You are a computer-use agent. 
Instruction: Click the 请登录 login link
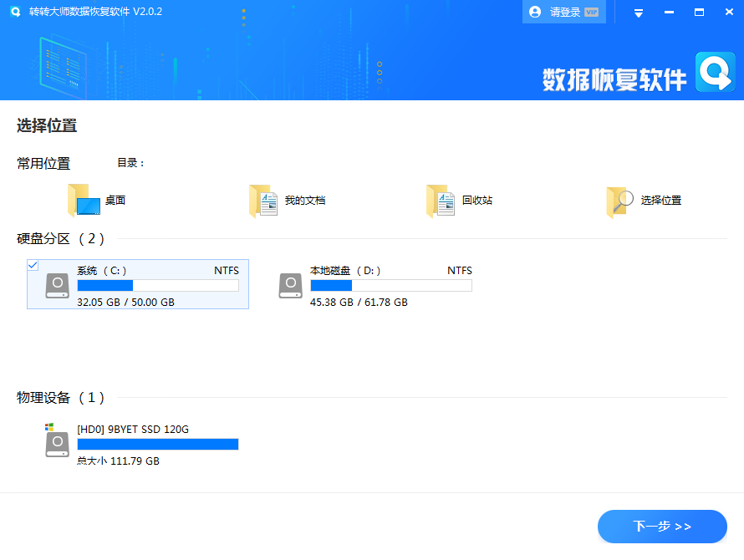tap(564, 13)
